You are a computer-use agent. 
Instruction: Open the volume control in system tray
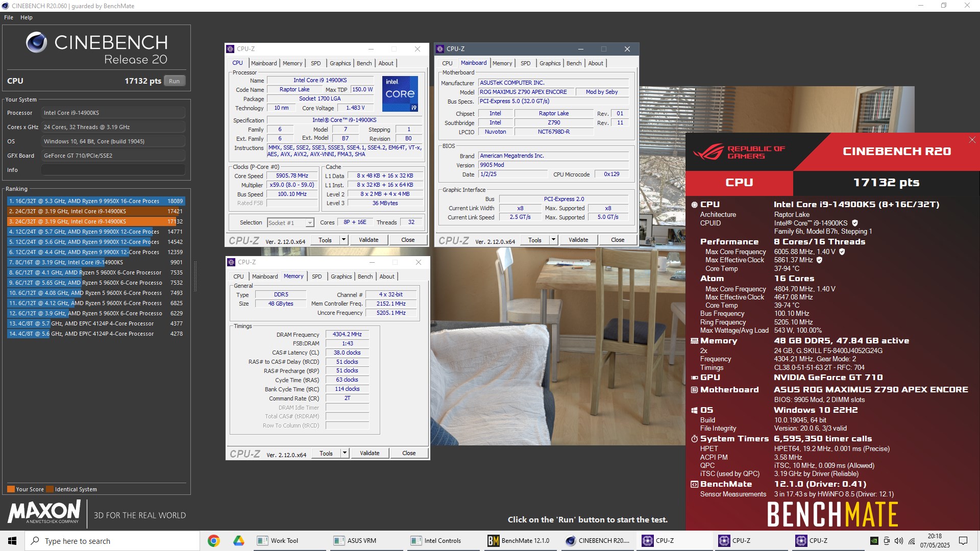(x=899, y=541)
